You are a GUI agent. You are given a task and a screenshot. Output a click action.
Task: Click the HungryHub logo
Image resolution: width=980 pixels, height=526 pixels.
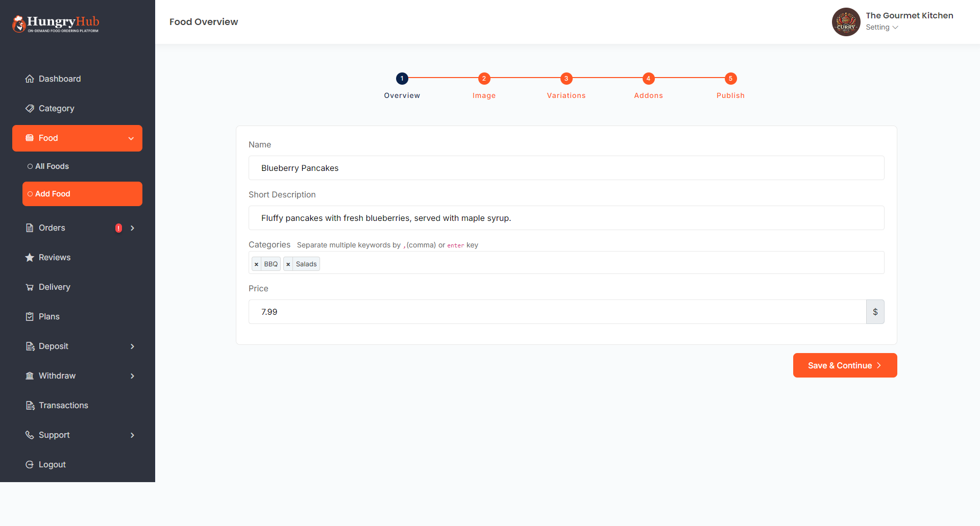(55, 23)
